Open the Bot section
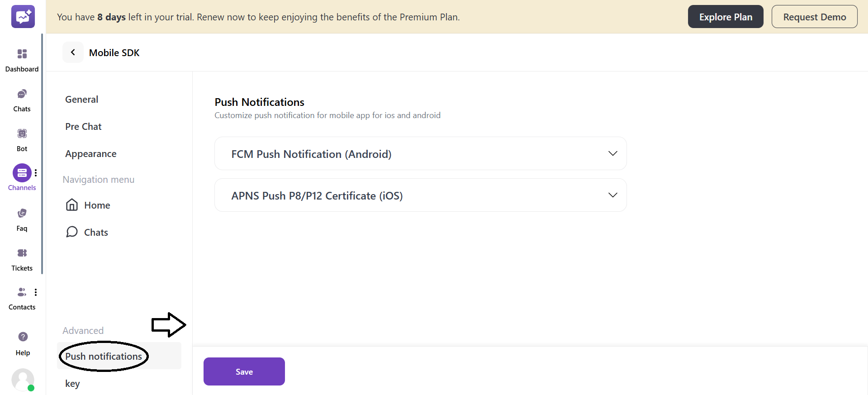This screenshot has width=868, height=395. point(22,138)
